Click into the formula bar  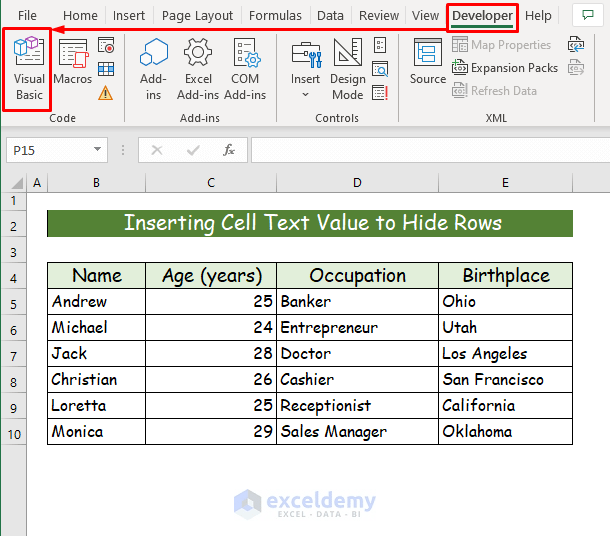coord(430,150)
